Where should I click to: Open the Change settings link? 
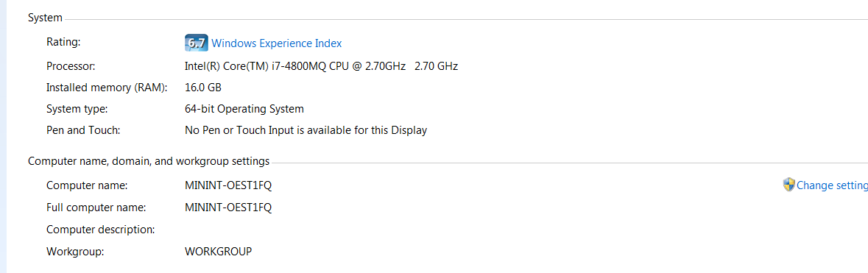point(832,185)
